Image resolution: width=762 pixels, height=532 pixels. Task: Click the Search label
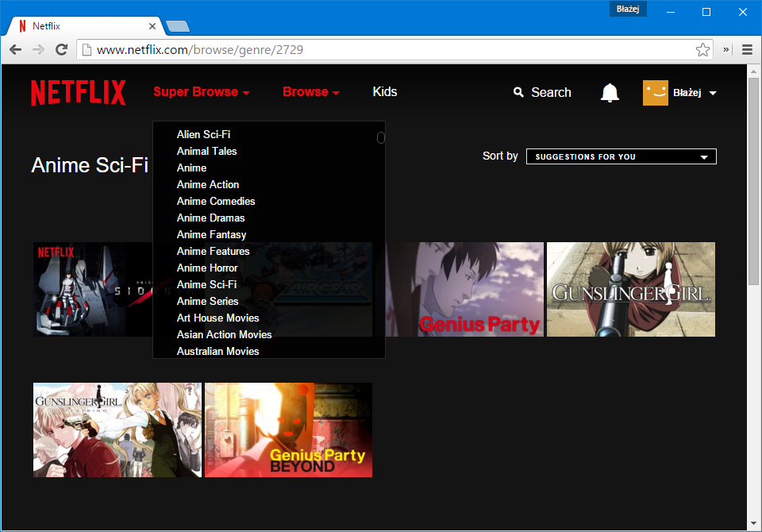551,92
